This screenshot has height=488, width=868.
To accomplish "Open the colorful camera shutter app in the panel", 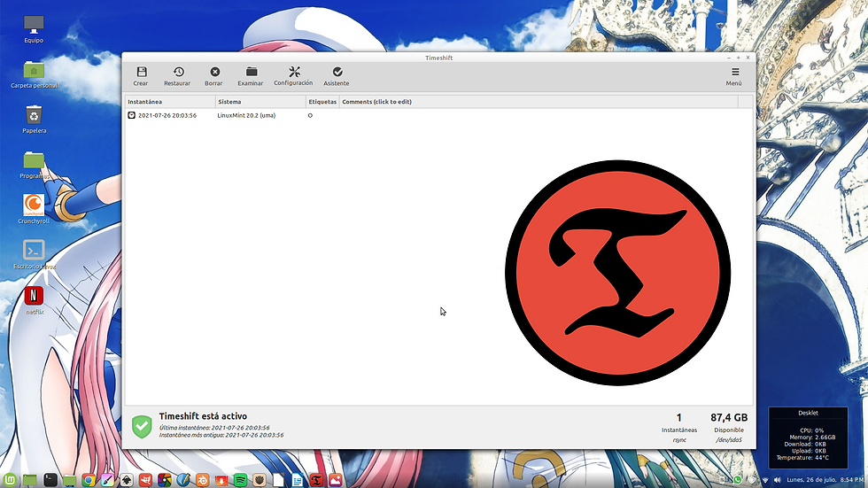I will pos(165,480).
